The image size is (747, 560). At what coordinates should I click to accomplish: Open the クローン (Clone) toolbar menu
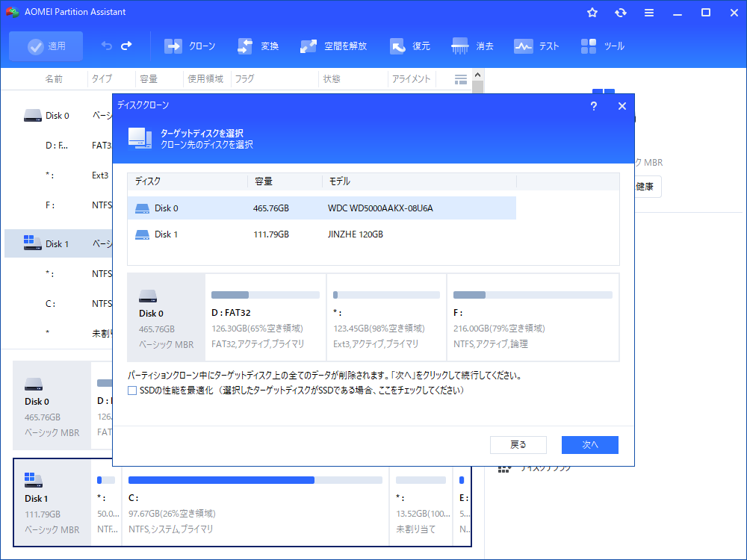coord(190,46)
